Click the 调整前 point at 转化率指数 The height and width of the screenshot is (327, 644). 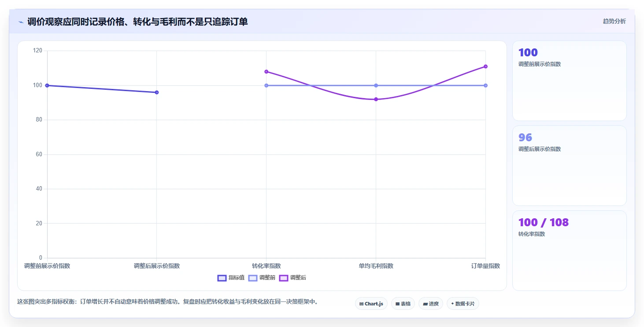[x=266, y=85]
